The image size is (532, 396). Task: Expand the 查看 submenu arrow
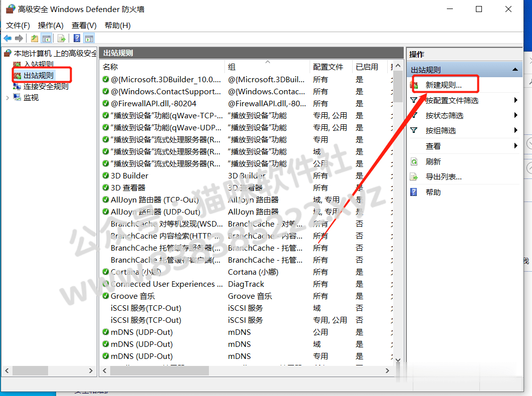coord(515,146)
